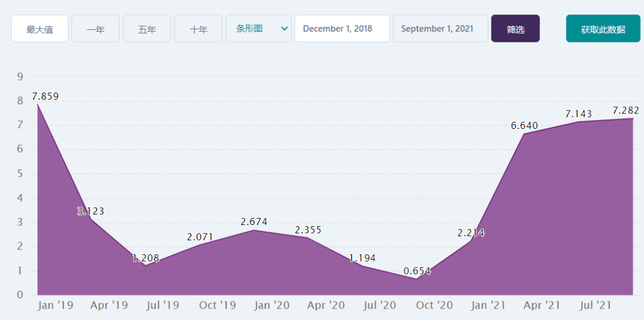Open the 条形图 chart type dropdown
The width and height of the screenshot is (644, 320).
click(258, 29)
